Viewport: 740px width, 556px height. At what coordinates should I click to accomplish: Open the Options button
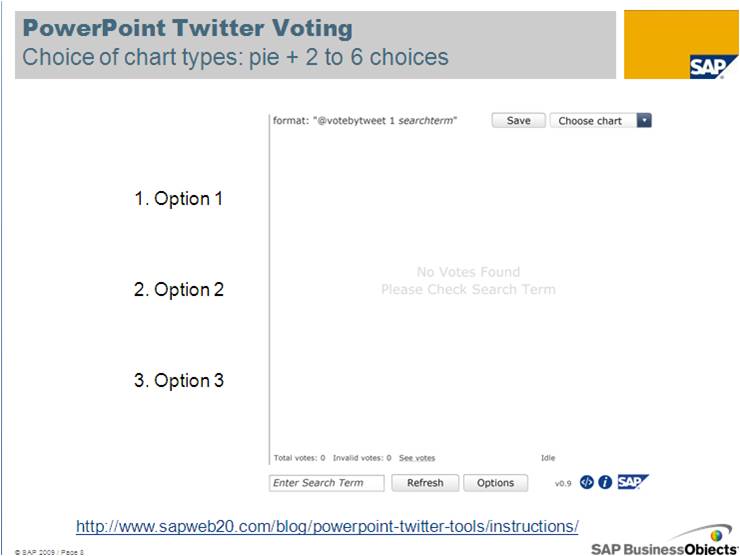click(495, 483)
